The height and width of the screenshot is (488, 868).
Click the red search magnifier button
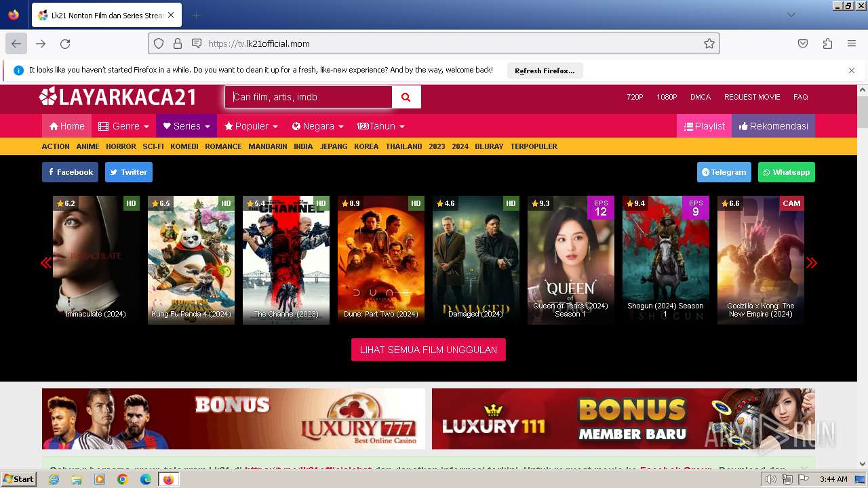(x=406, y=97)
